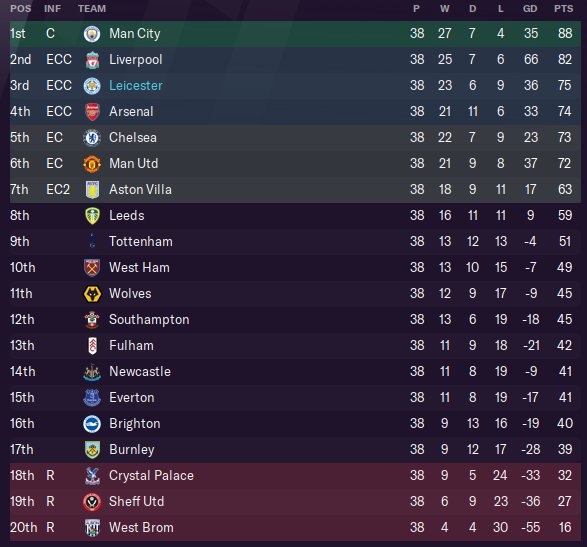Viewport: 587px width, 547px height.
Task: Sort table by PTS column header
Action: pyautogui.click(x=563, y=9)
